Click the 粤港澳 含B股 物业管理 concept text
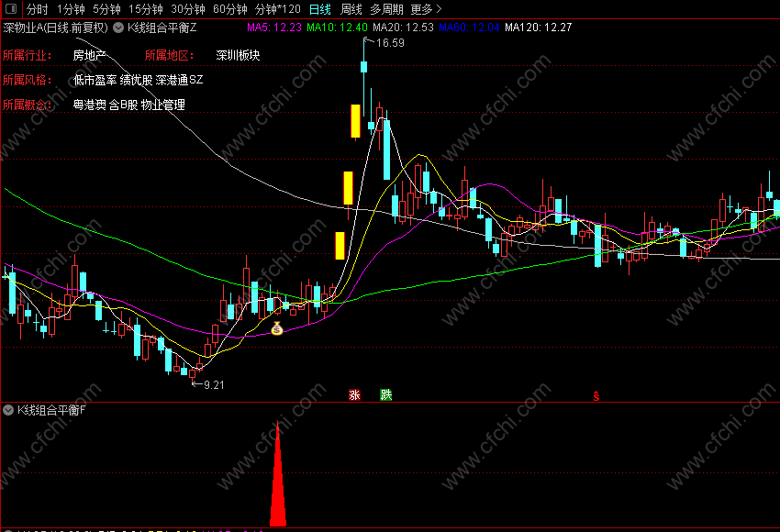780x532 pixels. 128,105
